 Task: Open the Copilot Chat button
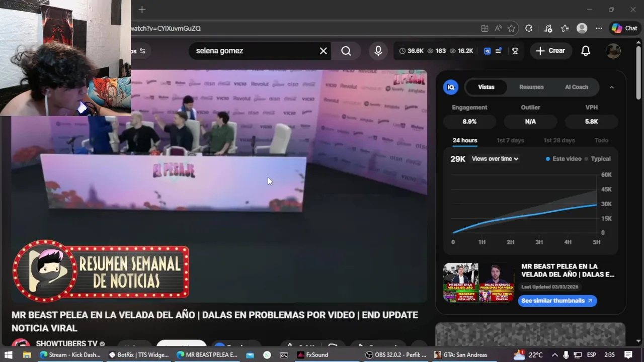tap(624, 29)
